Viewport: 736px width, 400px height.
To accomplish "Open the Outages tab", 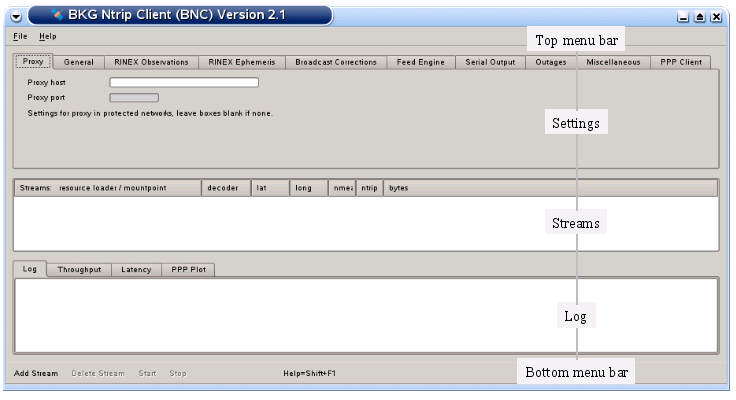I will [550, 62].
